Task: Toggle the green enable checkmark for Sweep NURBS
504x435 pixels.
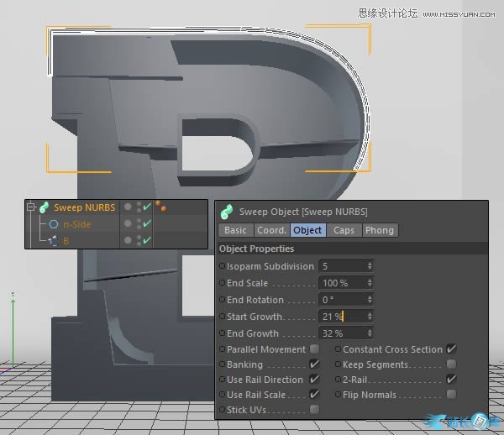Action: point(147,207)
